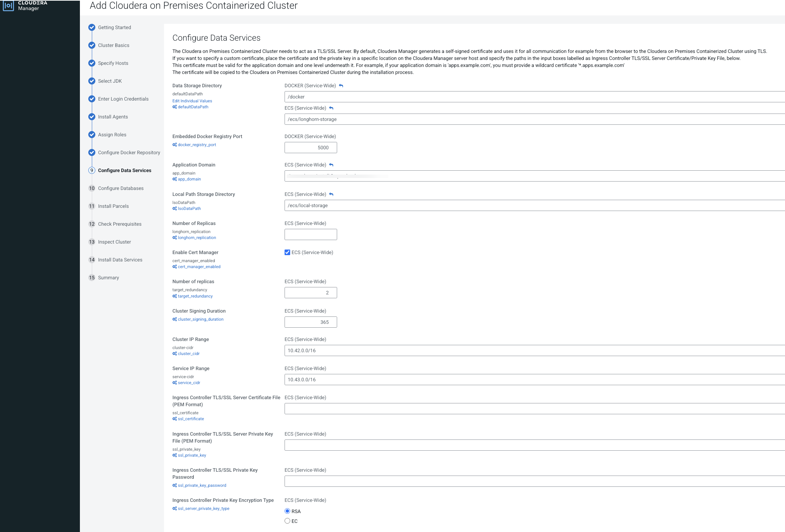Click gear icon next to cert_manager_enabled
This screenshot has width=785, height=532.
click(175, 267)
